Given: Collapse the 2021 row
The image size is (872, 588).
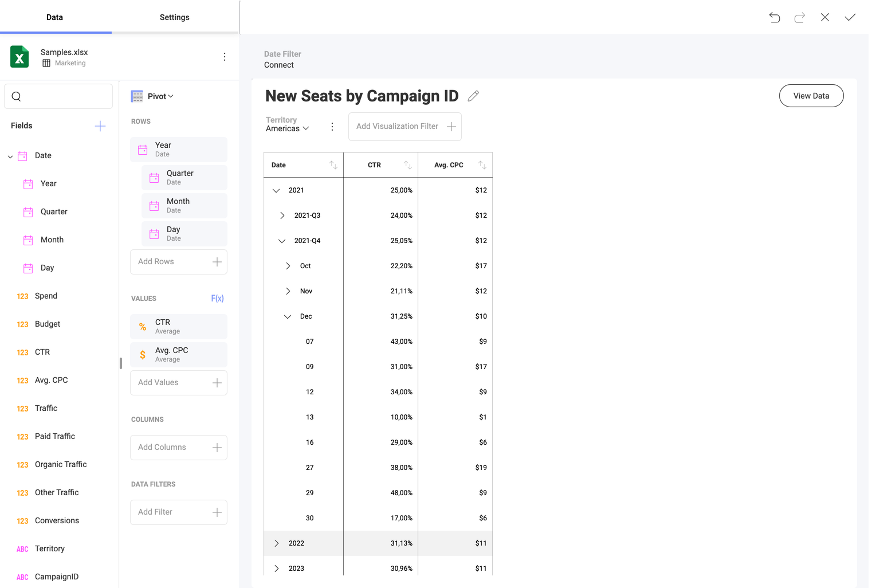Looking at the screenshot, I should 276,190.
